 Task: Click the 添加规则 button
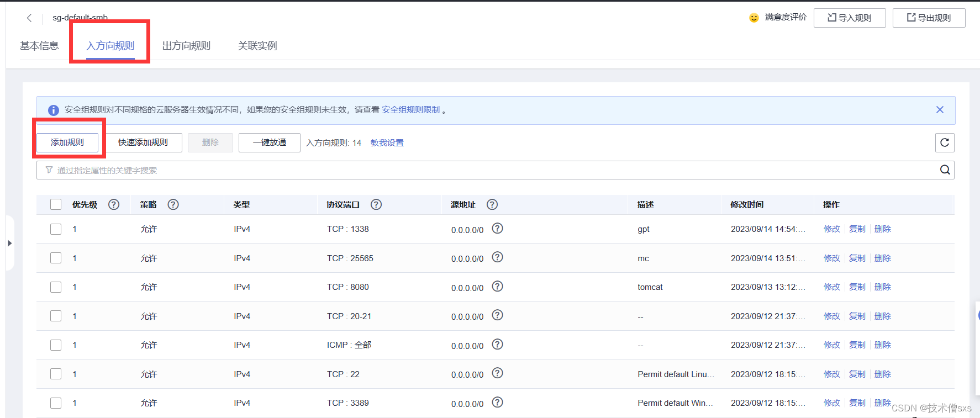pos(67,142)
